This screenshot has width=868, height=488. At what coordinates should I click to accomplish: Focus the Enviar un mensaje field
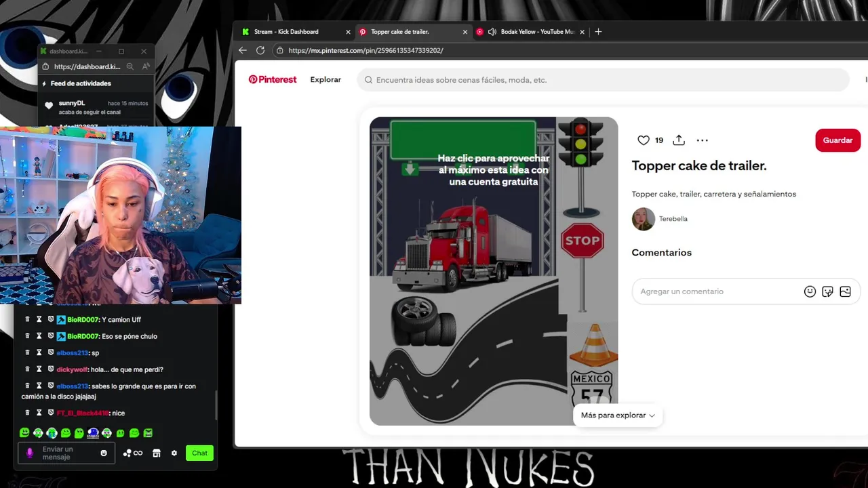tap(68, 453)
